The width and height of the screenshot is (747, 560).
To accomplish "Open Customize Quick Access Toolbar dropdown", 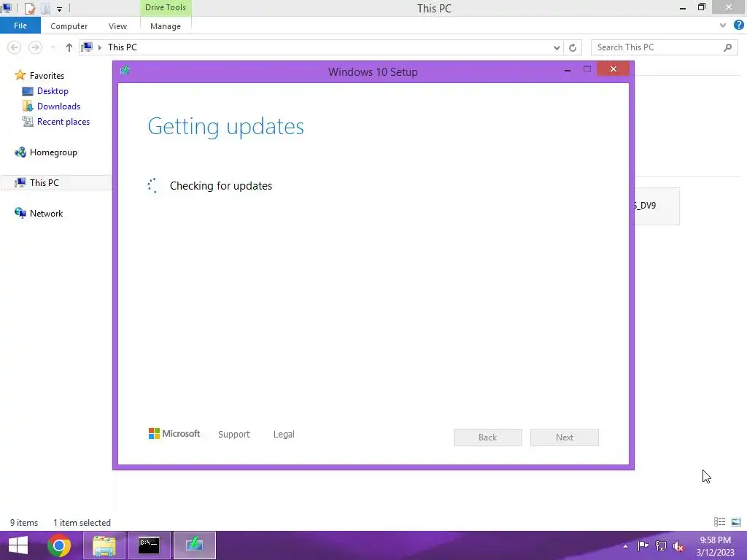I will 59,9.
